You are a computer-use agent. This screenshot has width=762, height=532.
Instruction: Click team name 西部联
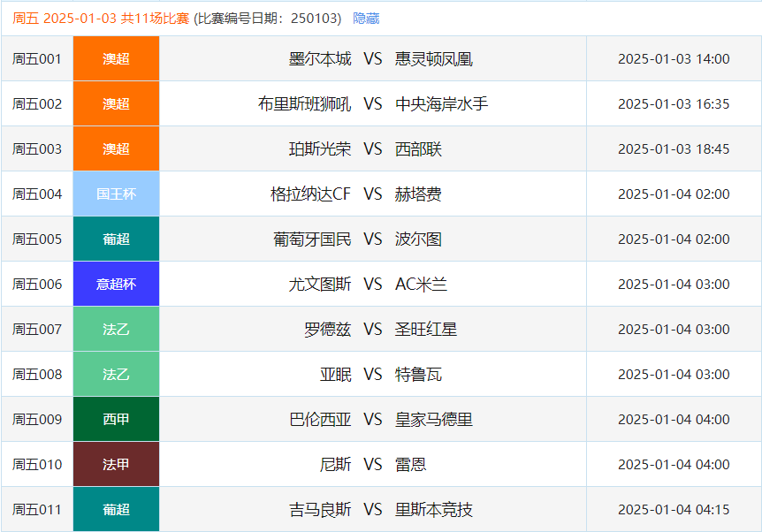click(418, 149)
